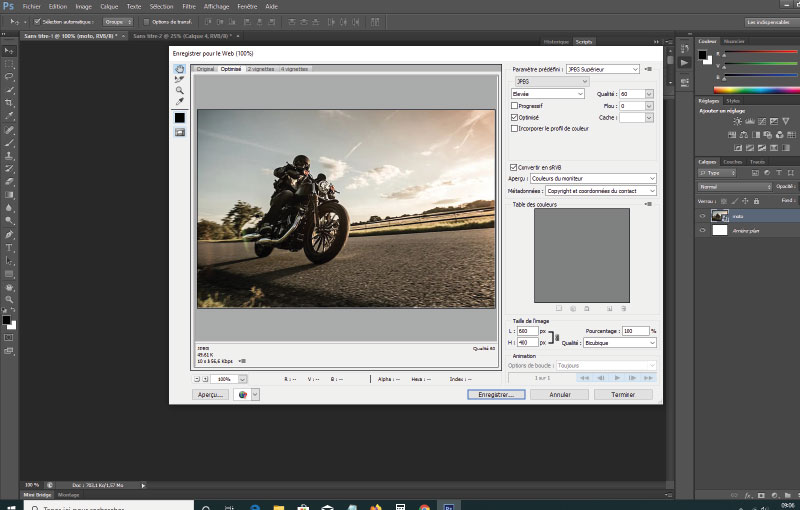Click the Enregistrer... button
Viewport: 800px width, 510px height.
[x=496, y=395]
